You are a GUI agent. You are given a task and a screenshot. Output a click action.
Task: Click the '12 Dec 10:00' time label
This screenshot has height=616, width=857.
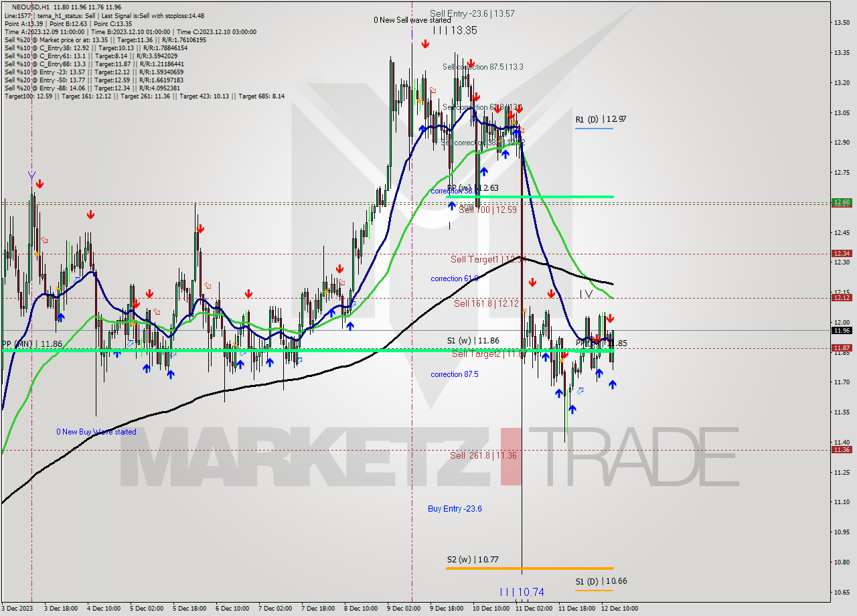click(619, 609)
